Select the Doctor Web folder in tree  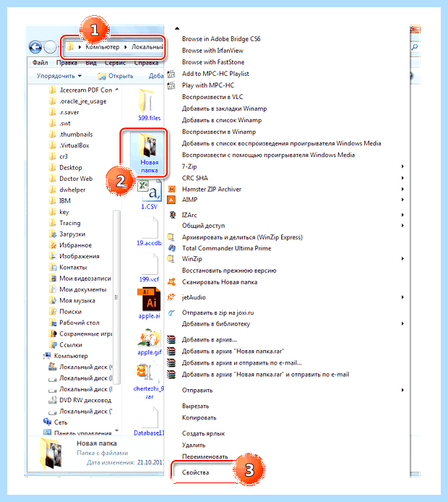coord(76,179)
